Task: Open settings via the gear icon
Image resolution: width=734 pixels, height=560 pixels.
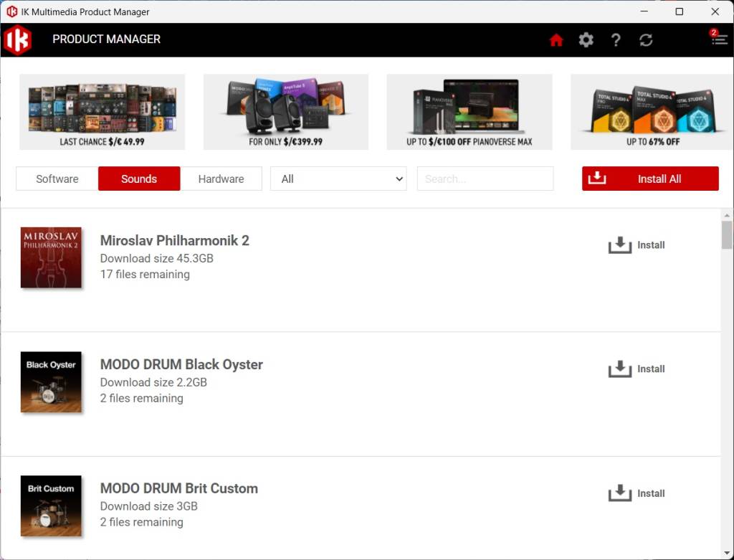Action: 586,40
